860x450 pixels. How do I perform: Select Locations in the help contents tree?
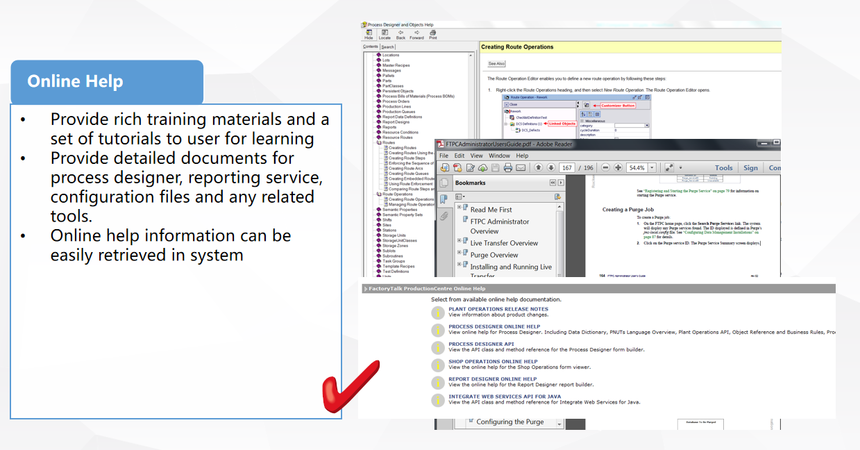(x=391, y=55)
